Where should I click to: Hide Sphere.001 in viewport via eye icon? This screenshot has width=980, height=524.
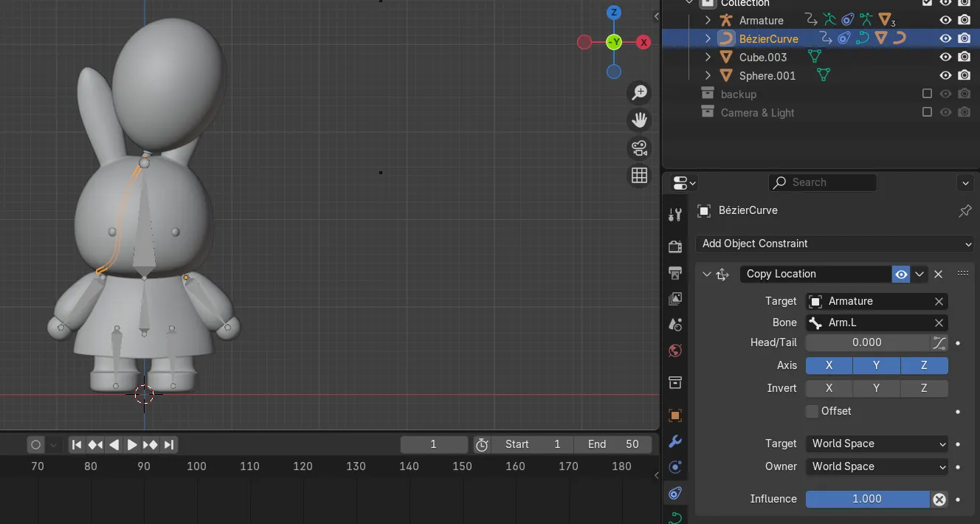[x=945, y=75]
